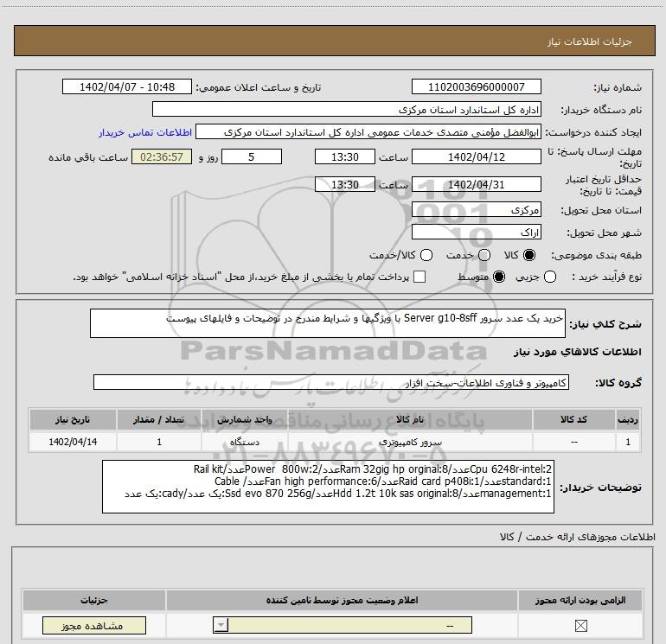Click the goods group field کامپیوتر و فناوری اطلاعات

331,382
